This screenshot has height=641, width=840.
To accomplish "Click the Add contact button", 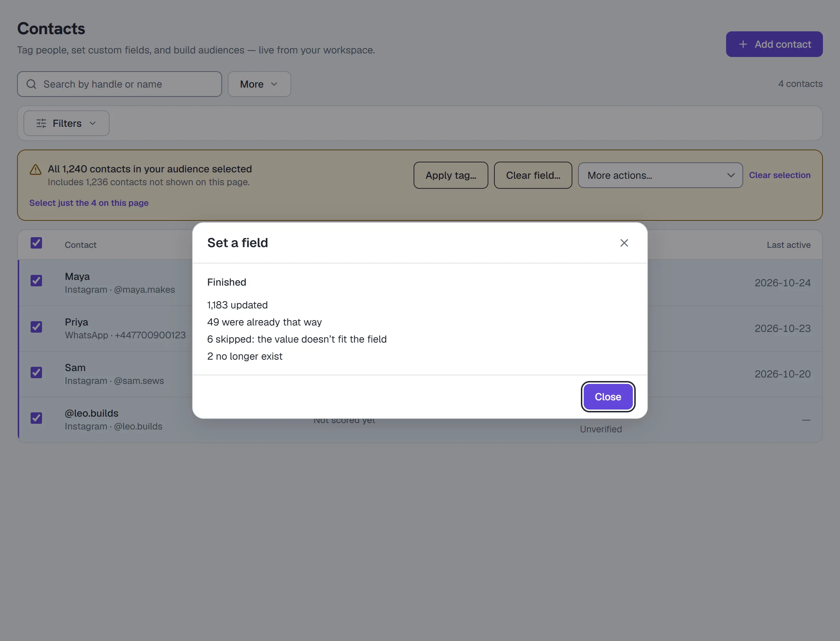I will 774,44.
